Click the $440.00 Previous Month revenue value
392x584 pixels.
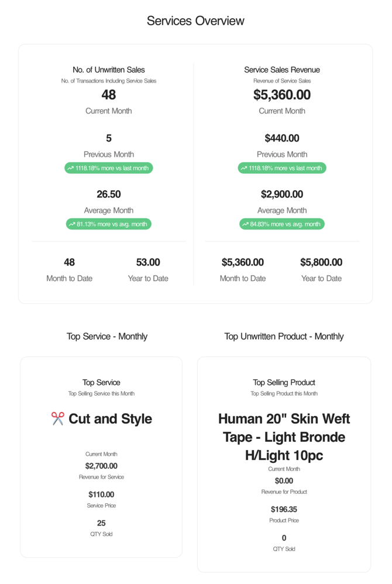click(282, 138)
